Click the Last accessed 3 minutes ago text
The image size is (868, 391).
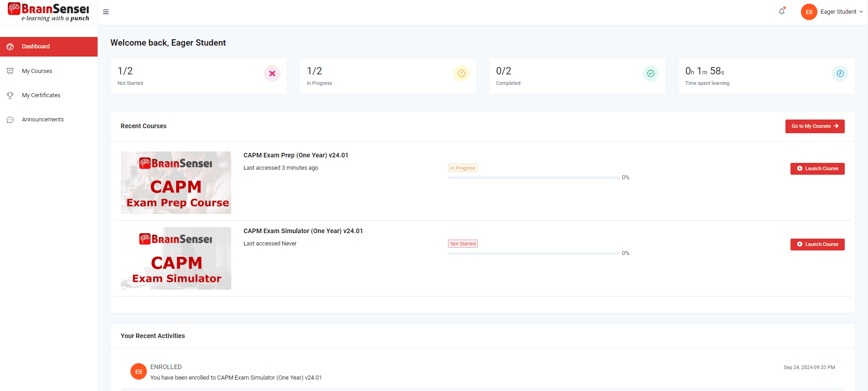pyautogui.click(x=281, y=168)
